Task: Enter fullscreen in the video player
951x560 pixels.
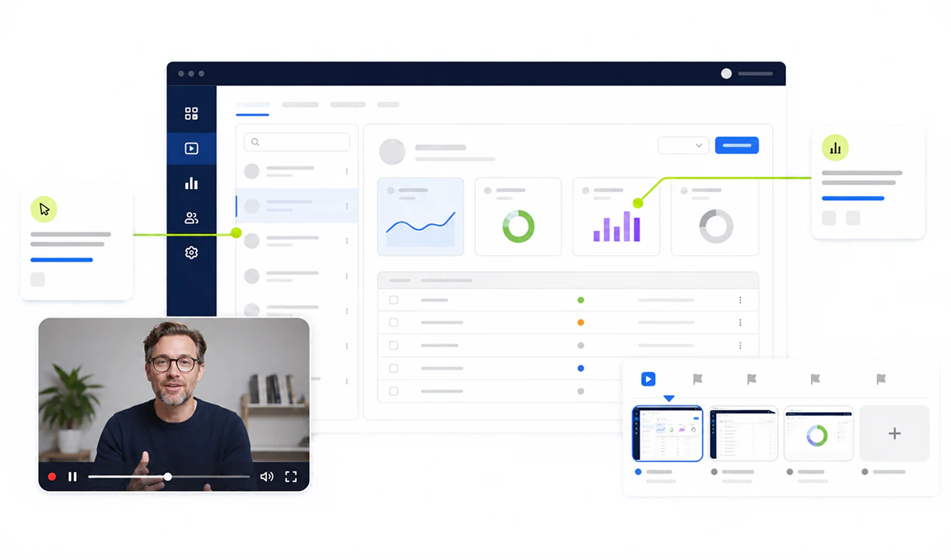Action: click(291, 477)
